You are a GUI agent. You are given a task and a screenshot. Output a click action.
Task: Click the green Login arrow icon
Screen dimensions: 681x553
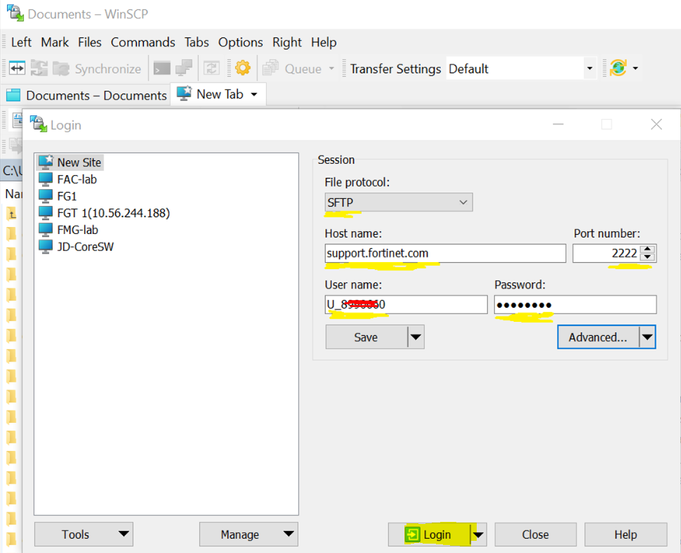pyautogui.click(x=412, y=534)
